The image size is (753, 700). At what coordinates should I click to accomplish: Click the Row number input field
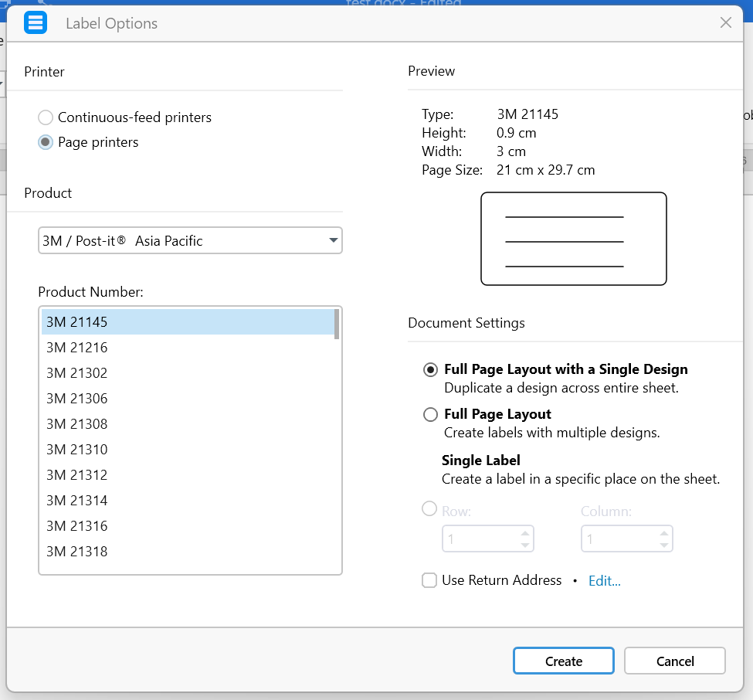tap(480, 539)
